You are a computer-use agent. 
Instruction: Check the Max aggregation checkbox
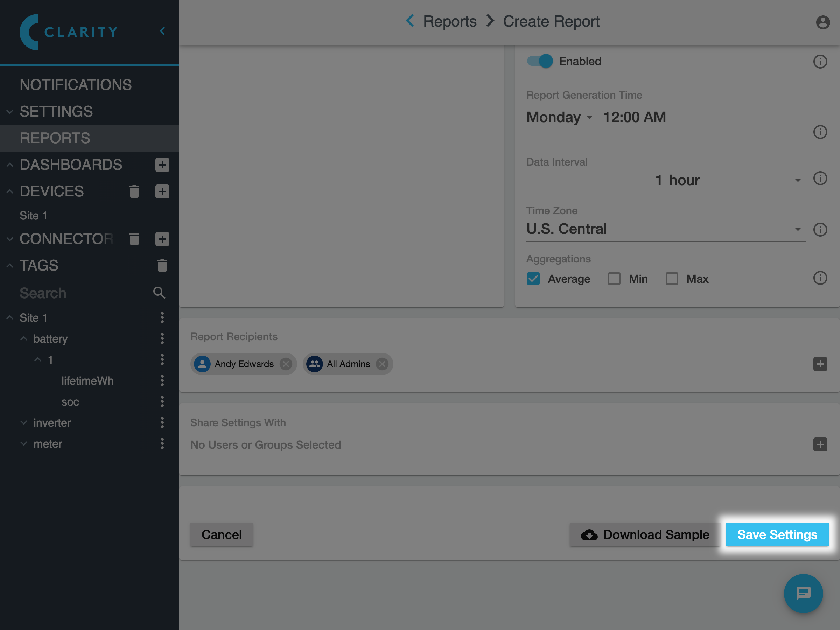tap(672, 279)
